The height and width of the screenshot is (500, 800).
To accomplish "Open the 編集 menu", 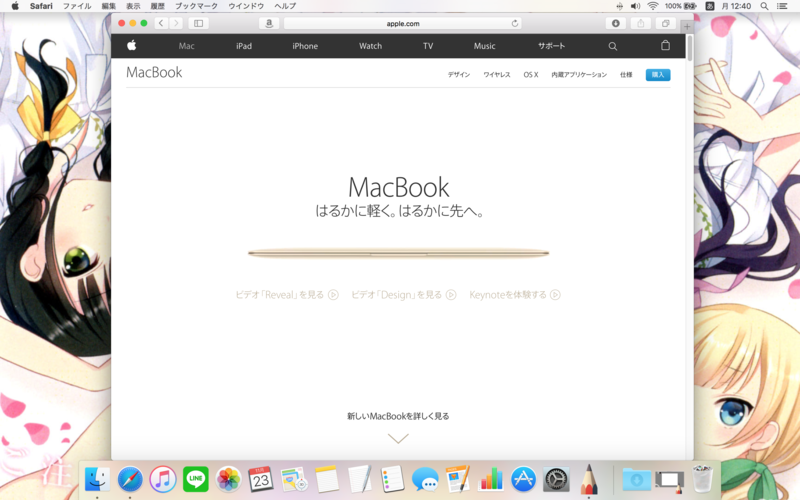I will [109, 6].
